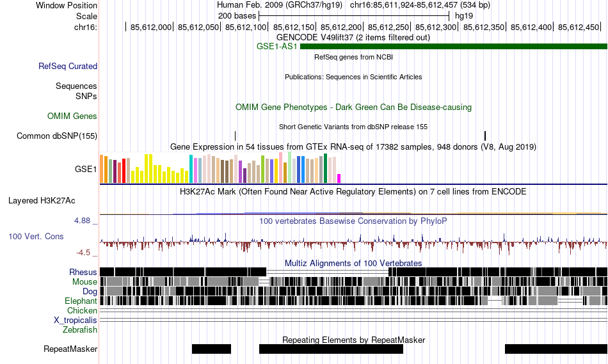Click the 200 bases scale bar
Viewport: 608px width, 364px height.
[354, 16]
